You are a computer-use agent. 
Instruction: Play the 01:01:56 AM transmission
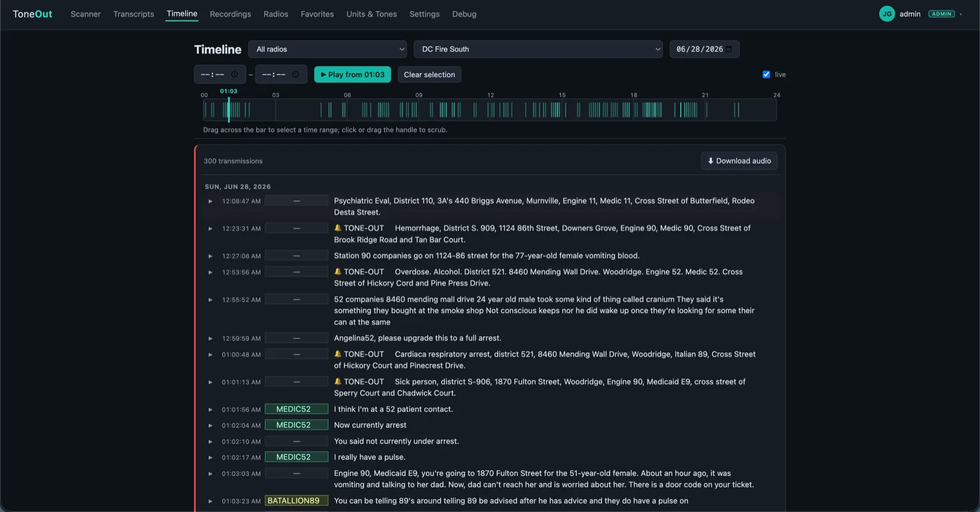[x=210, y=410]
